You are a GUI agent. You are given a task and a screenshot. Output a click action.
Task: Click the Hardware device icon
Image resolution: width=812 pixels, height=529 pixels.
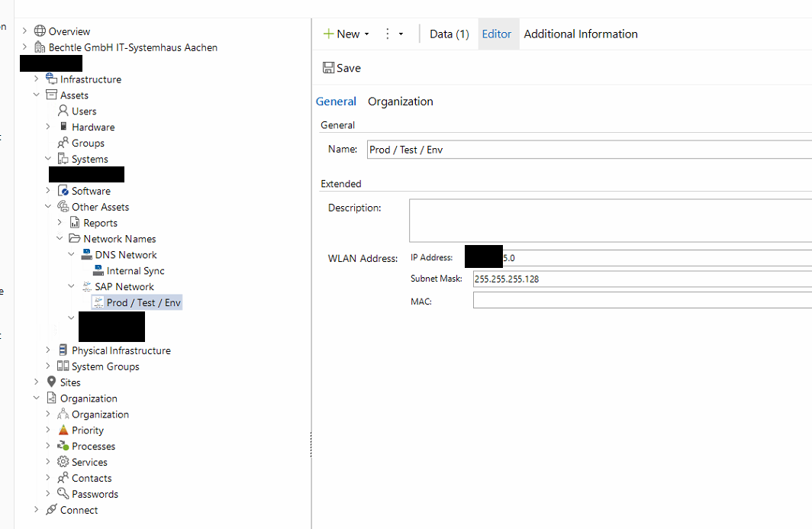click(x=63, y=127)
